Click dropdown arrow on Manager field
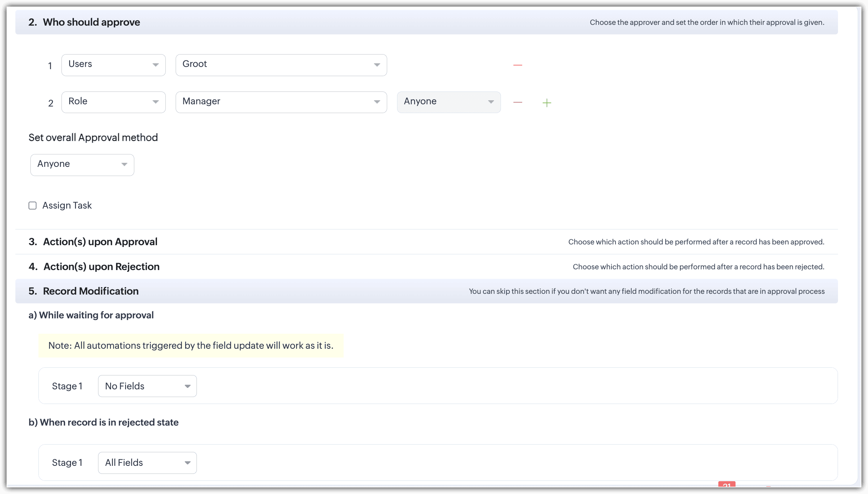The width and height of the screenshot is (868, 494). point(377,102)
